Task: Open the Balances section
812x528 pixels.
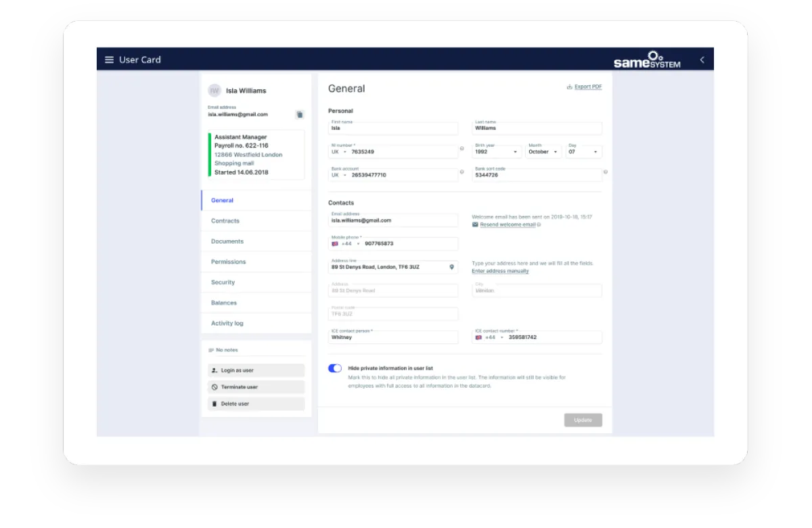Action: click(256, 303)
